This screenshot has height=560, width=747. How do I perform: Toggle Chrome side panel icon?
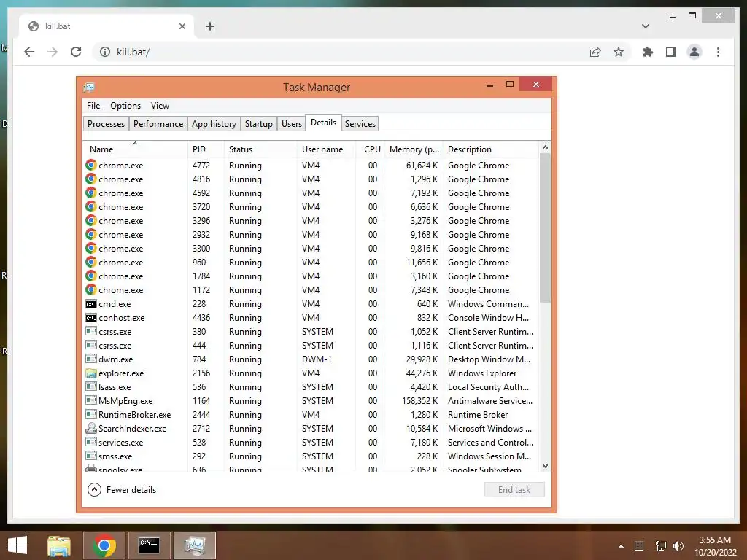pyautogui.click(x=671, y=52)
